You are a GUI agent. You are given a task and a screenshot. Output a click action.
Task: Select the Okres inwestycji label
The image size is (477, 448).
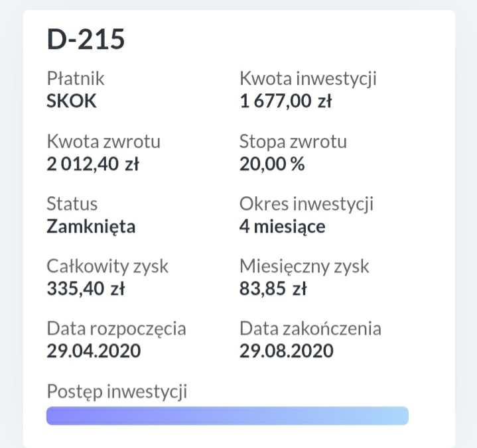[307, 203]
